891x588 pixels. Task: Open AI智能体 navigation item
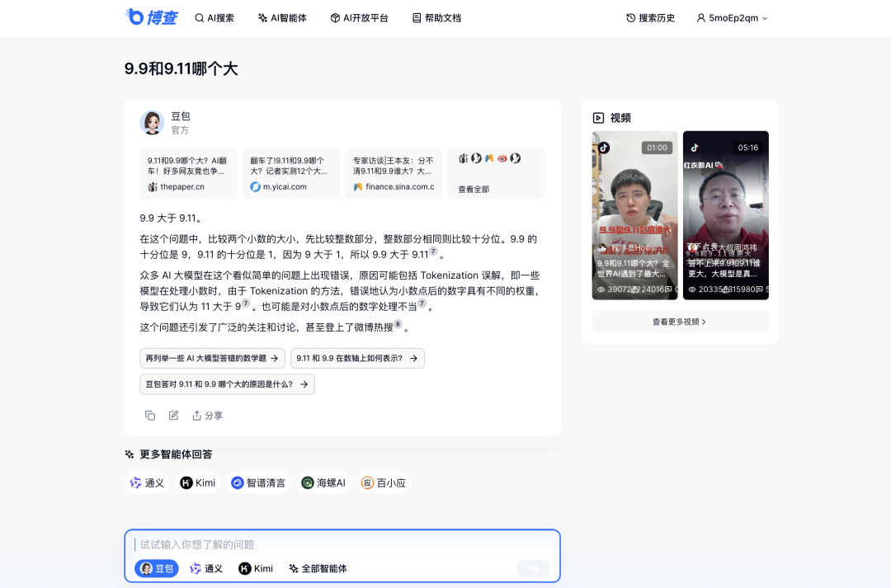coord(282,18)
